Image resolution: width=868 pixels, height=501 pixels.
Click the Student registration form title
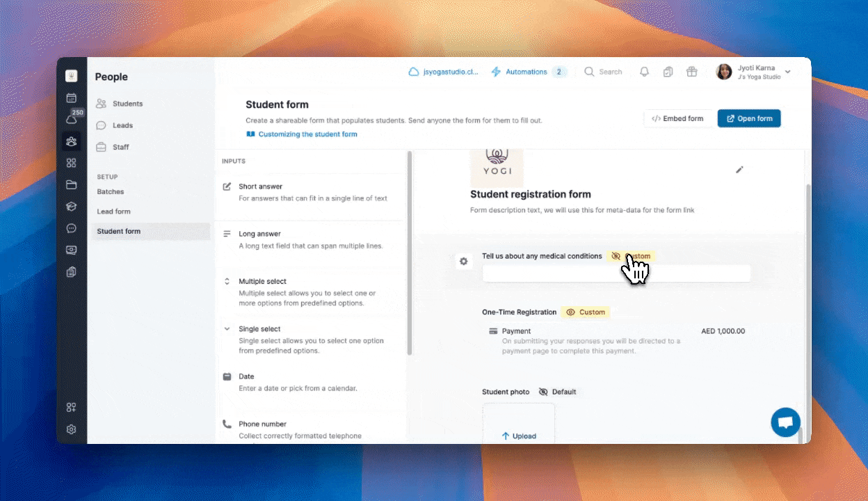tap(531, 194)
